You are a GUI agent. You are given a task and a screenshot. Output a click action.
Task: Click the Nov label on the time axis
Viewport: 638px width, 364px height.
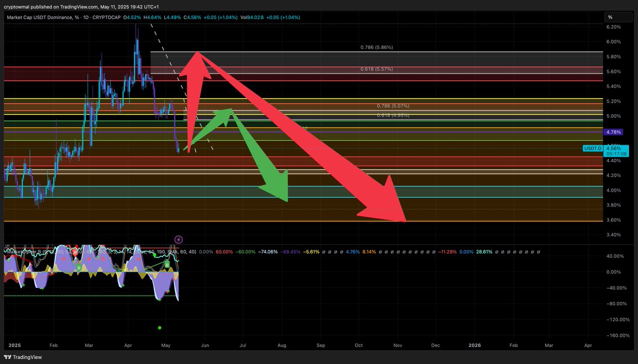pos(397,345)
